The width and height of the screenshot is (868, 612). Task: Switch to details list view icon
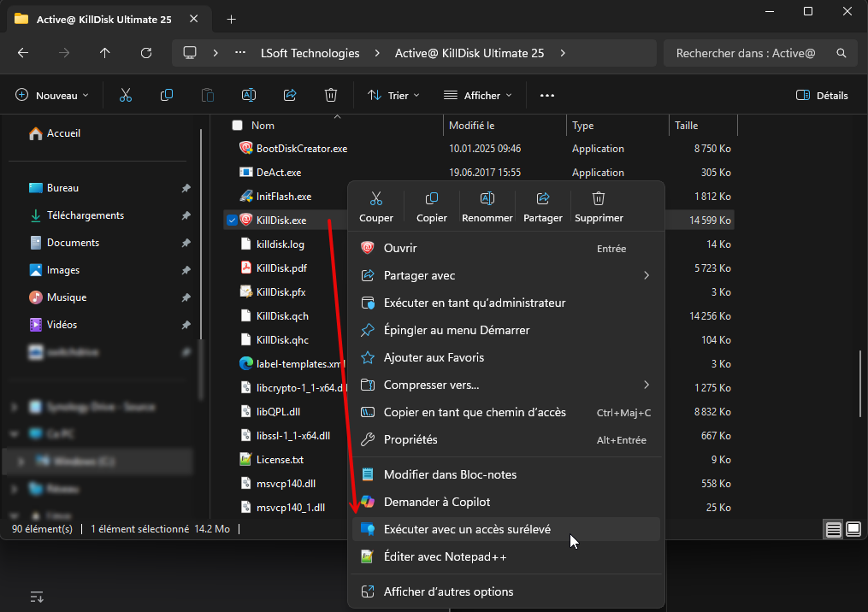tap(833, 530)
